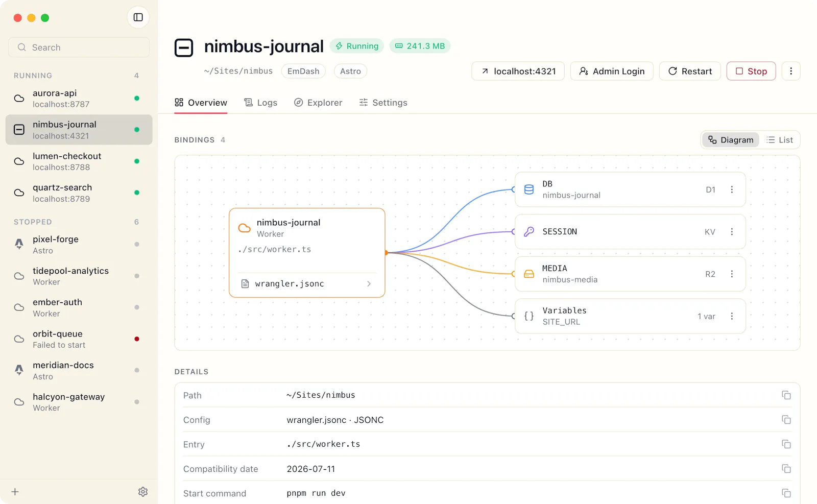
Task: Copy the Config value
Action: click(786, 420)
